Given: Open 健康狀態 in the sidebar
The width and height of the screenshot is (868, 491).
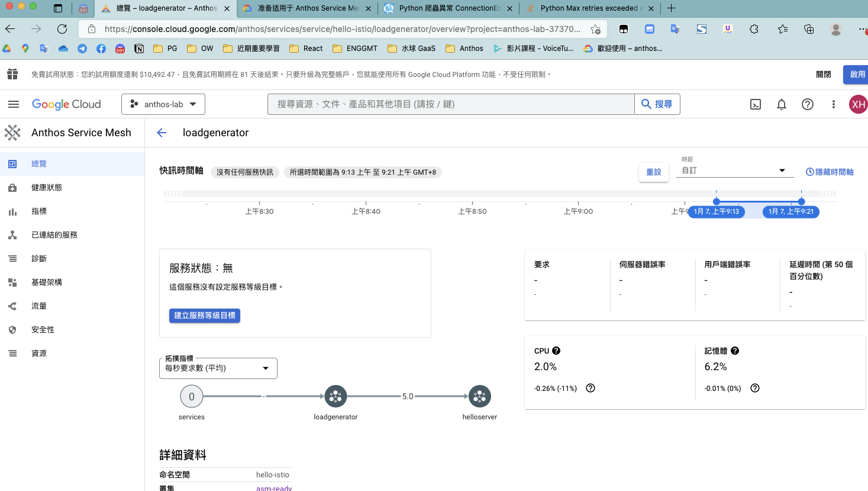Looking at the screenshot, I should click(x=47, y=187).
